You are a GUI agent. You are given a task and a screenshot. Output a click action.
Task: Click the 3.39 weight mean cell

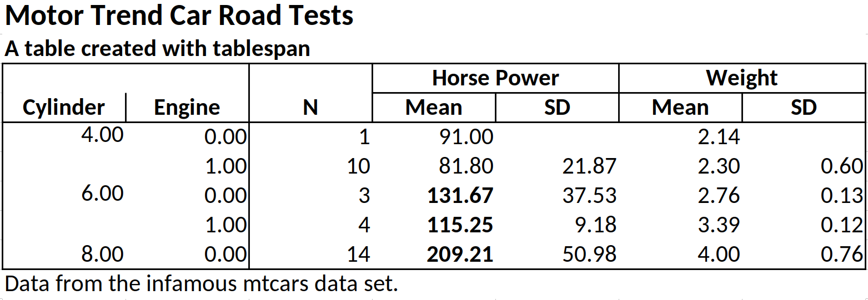[719, 225]
